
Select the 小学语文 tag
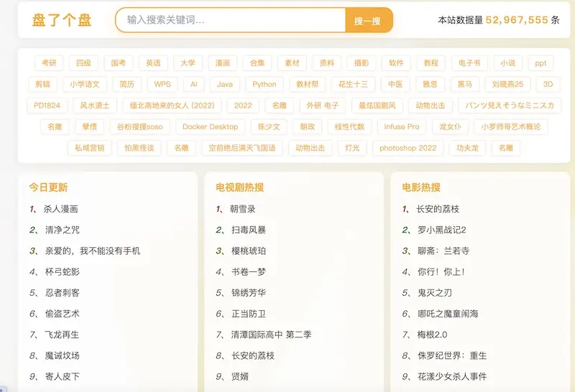point(85,84)
